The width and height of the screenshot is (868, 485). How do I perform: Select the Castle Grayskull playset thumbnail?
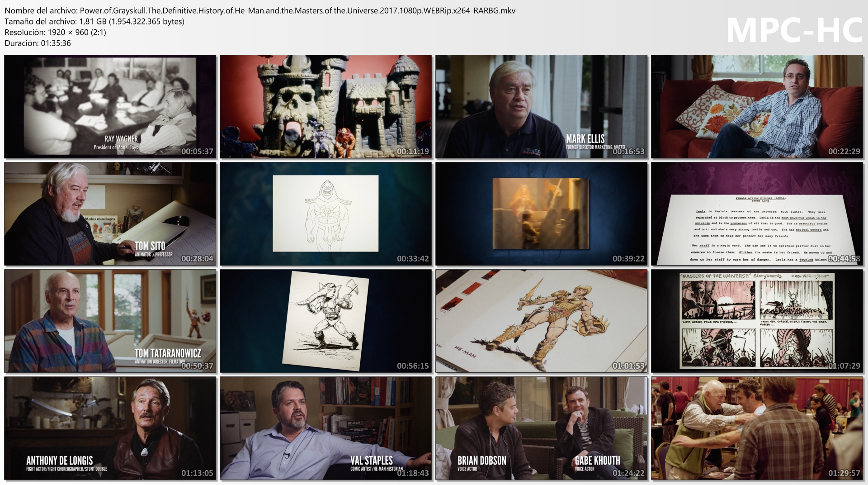[x=326, y=107]
